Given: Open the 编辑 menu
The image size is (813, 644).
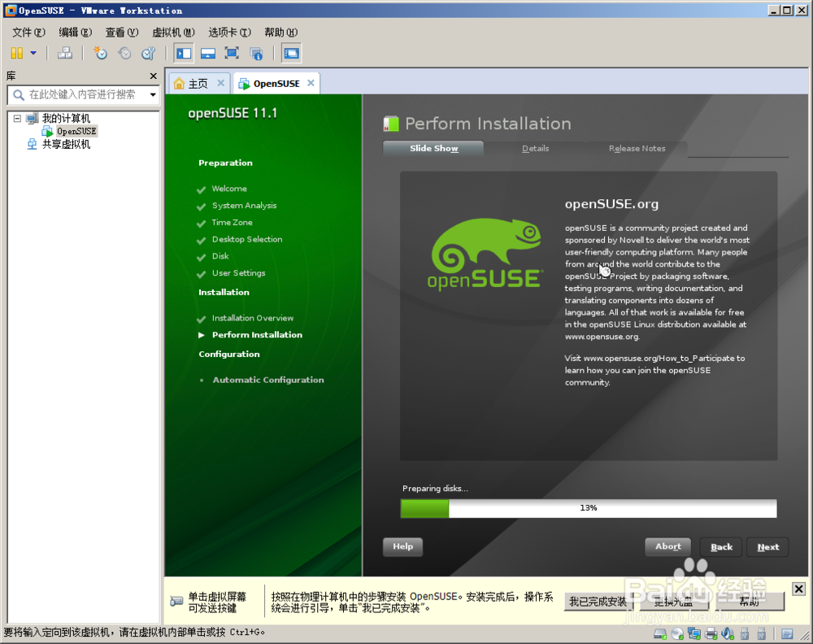Looking at the screenshot, I should 75,33.
